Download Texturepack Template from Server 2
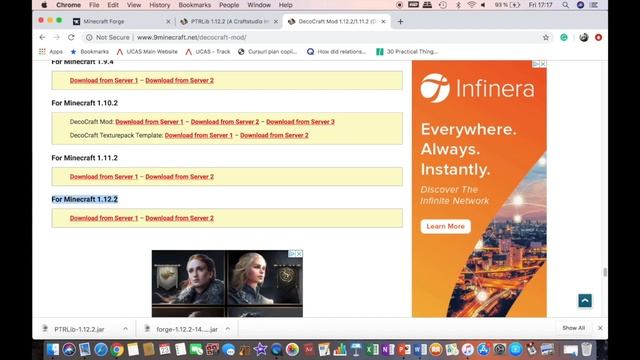Screen dimensions: 640x360 (x=274, y=135)
